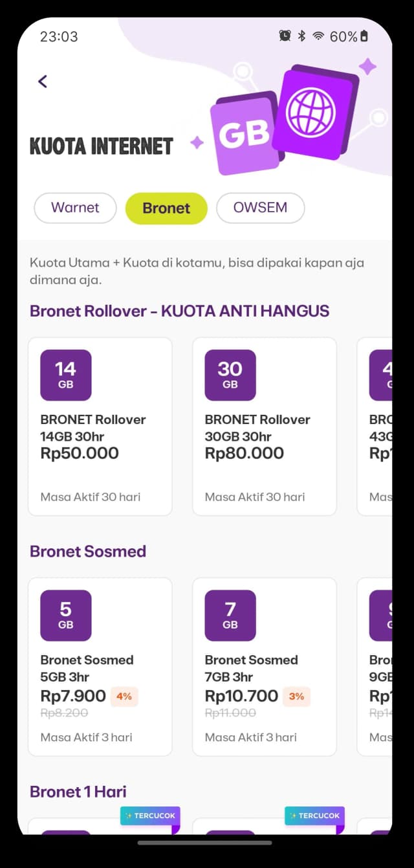The width and height of the screenshot is (414, 868).
Task: Tap the 5 GB Sosmed badge icon
Action: (66, 616)
